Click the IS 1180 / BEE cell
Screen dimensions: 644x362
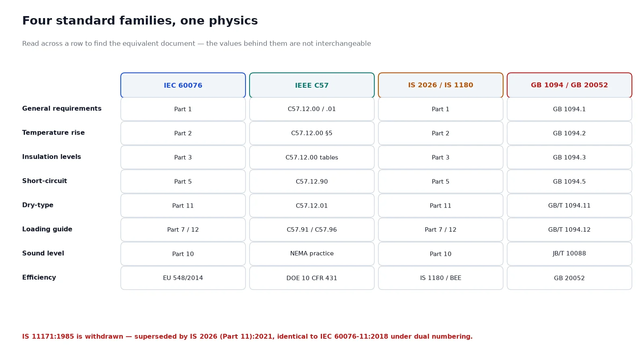pos(441,278)
